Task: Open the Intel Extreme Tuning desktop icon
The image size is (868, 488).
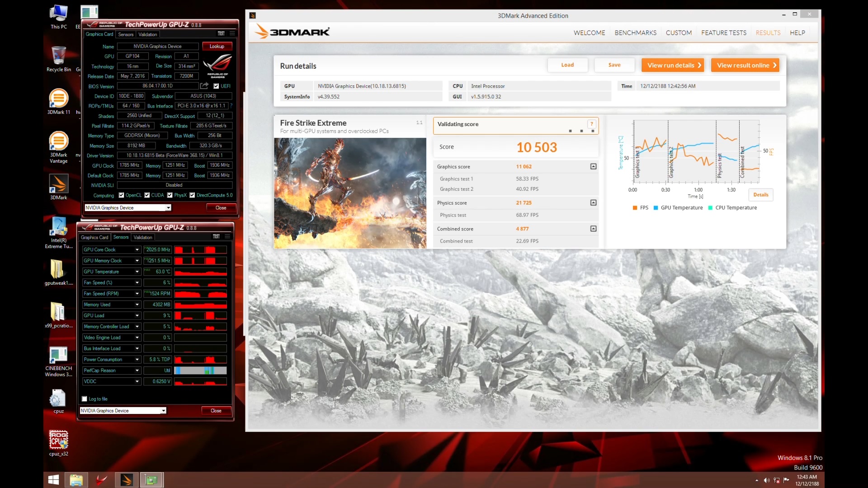Action: coord(59,232)
